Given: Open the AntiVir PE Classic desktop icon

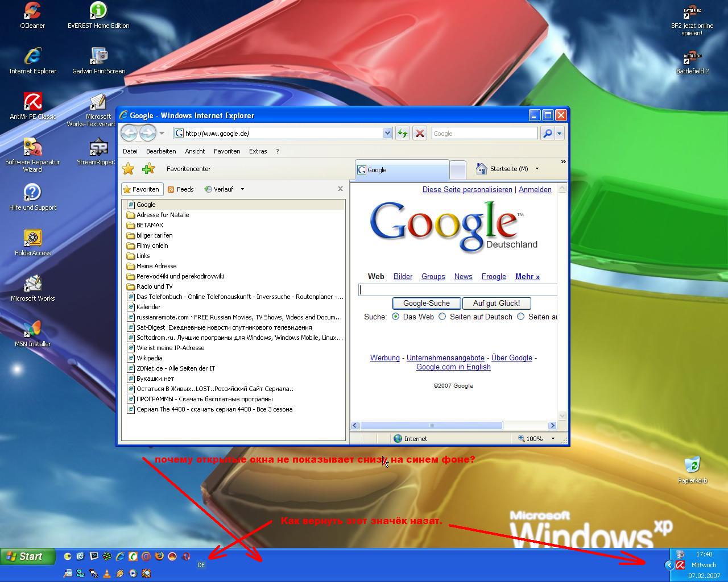Looking at the screenshot, I should point(32,106).
